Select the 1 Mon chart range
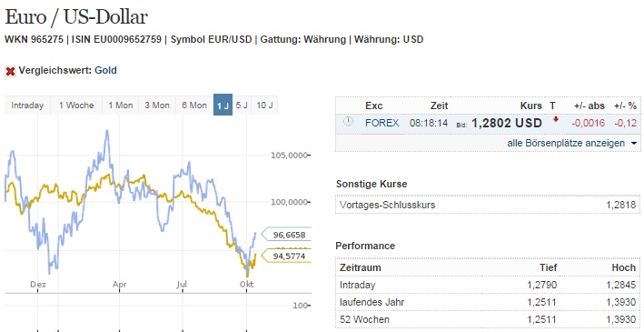This screenshot has width=644, height=332. click(x=120, y=106)
